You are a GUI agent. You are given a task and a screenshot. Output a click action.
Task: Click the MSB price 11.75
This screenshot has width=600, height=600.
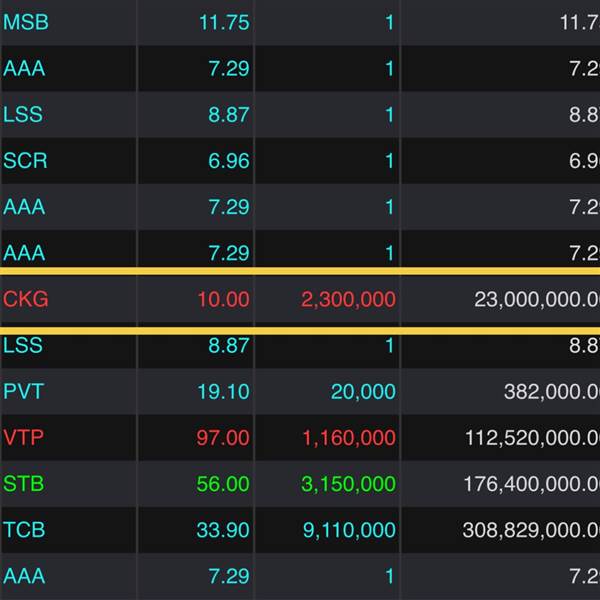click(223, 22)
